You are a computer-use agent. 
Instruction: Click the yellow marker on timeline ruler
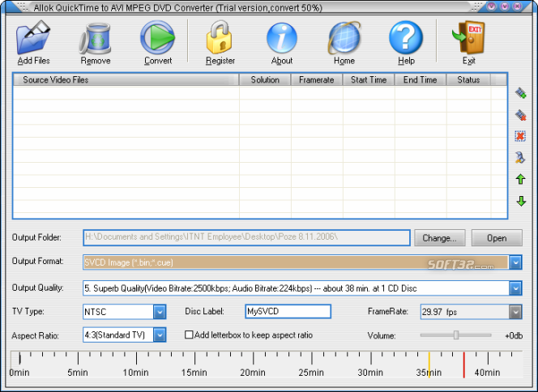click(x=429, y=365)
